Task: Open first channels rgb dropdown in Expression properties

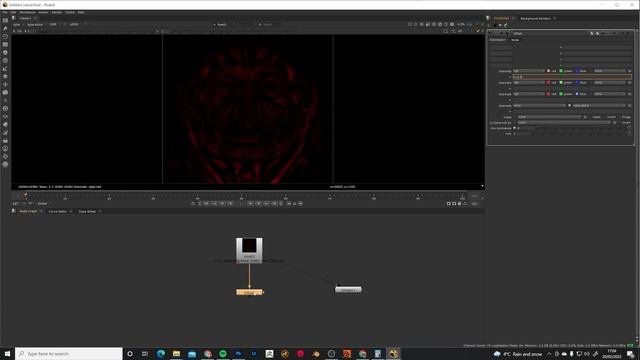Action: [529, 71]
